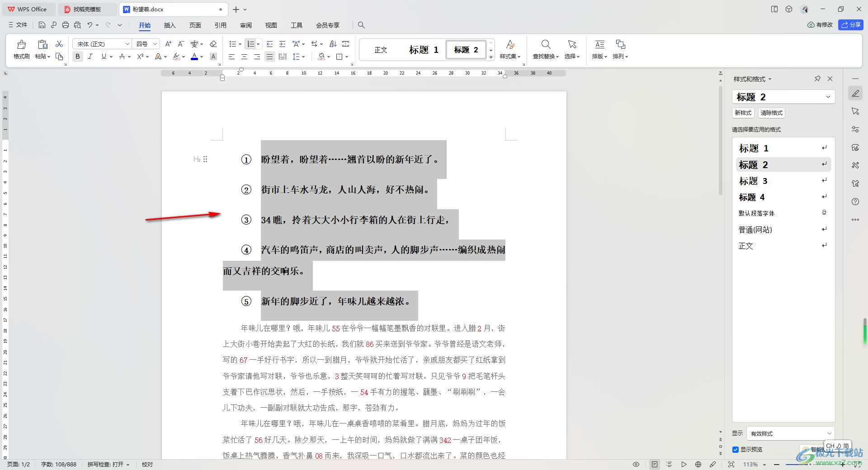Viewport: 868px width, 470px height.
Task: Expand the bullet list dropdown arrow
Action: point(240,44)
